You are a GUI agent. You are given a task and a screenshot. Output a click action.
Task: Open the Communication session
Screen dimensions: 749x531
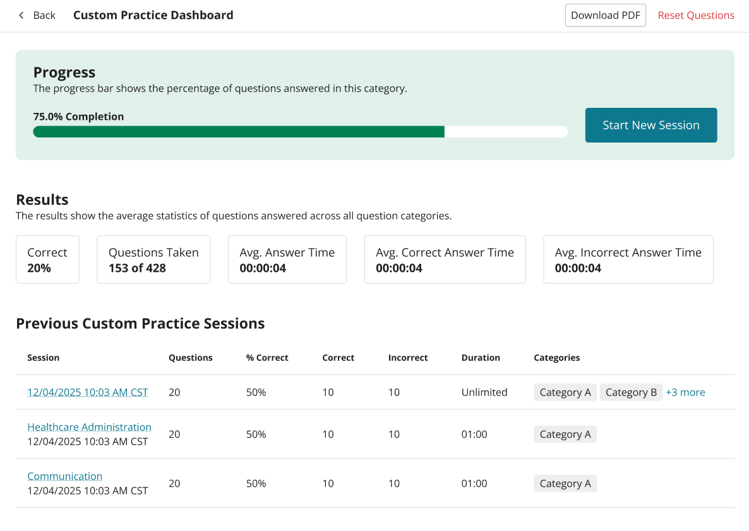(x=65, y=476)
